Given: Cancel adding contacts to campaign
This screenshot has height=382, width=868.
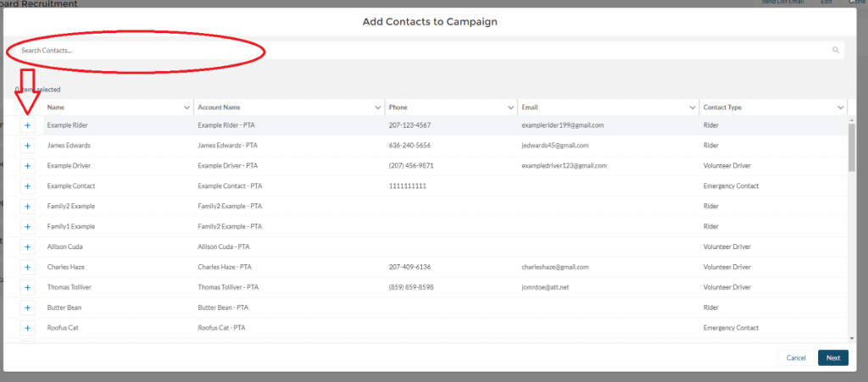Looking at the screenshot, I should click(796, 357).
